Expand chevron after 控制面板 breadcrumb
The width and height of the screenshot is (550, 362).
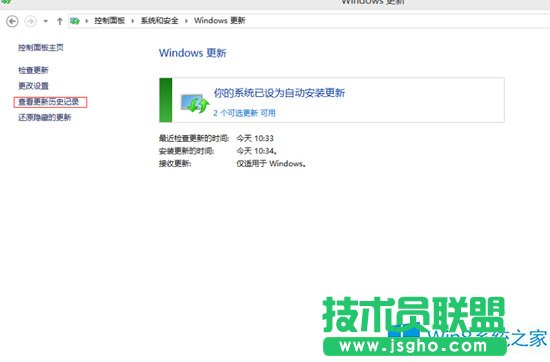pyautogui.click(x=133, y=21)
